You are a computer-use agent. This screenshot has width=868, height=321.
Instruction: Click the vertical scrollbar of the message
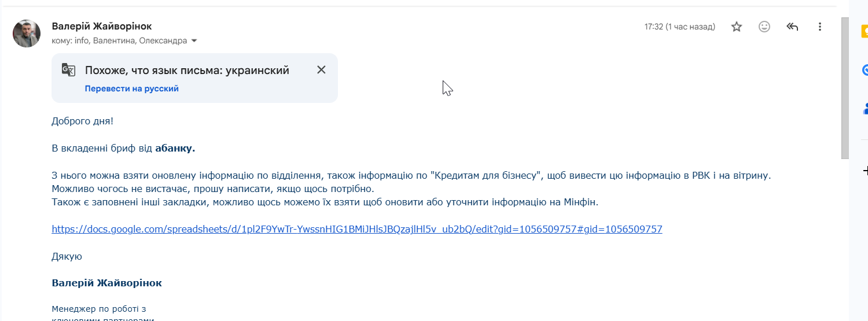(x=844, y=87)
